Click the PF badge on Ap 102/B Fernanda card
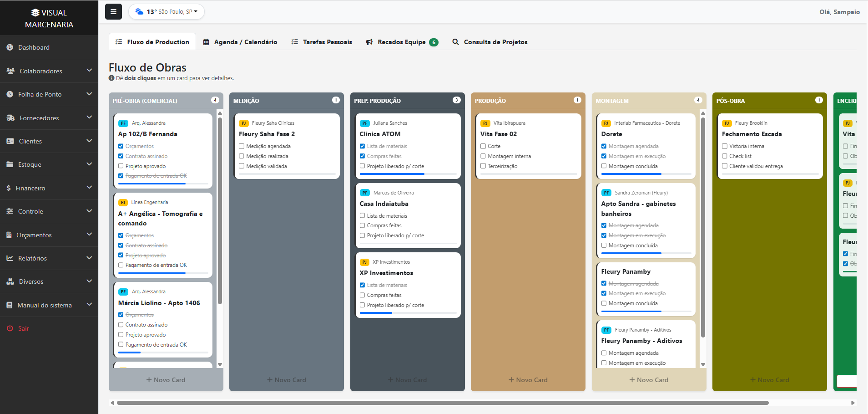 click(123, 123)
